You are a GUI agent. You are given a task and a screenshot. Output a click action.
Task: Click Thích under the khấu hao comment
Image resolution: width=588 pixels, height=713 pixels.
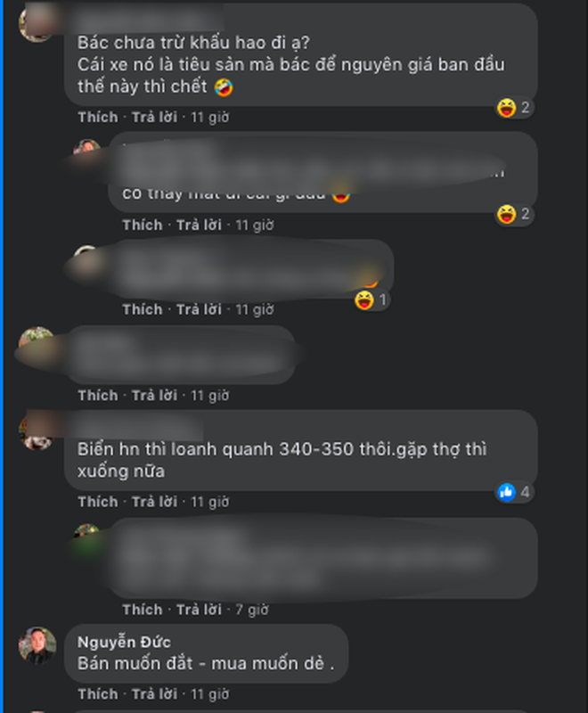(x=98, y=117)
